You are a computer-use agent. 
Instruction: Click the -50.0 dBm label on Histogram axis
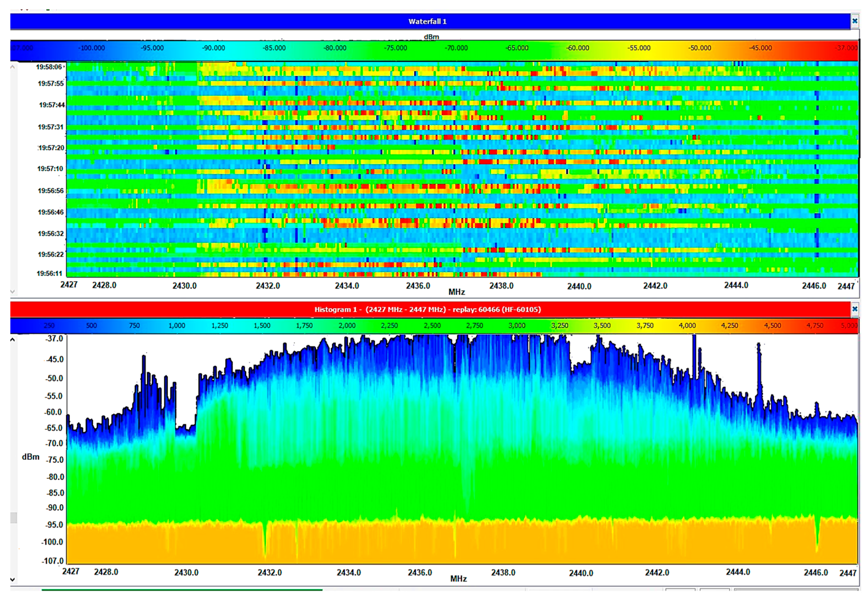54,378
